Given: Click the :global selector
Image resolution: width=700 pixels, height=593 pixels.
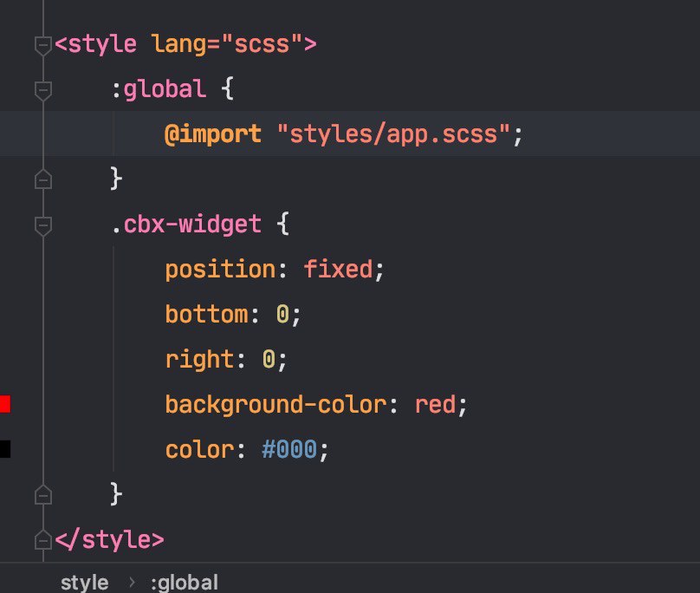Looking at the screenshot, I should point(159,89).
